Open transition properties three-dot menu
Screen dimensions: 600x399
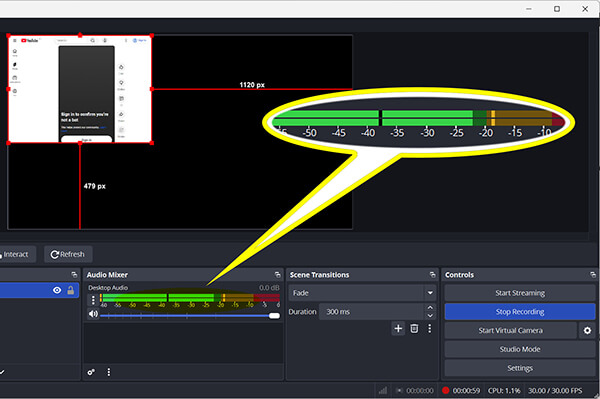pos(430,329)
